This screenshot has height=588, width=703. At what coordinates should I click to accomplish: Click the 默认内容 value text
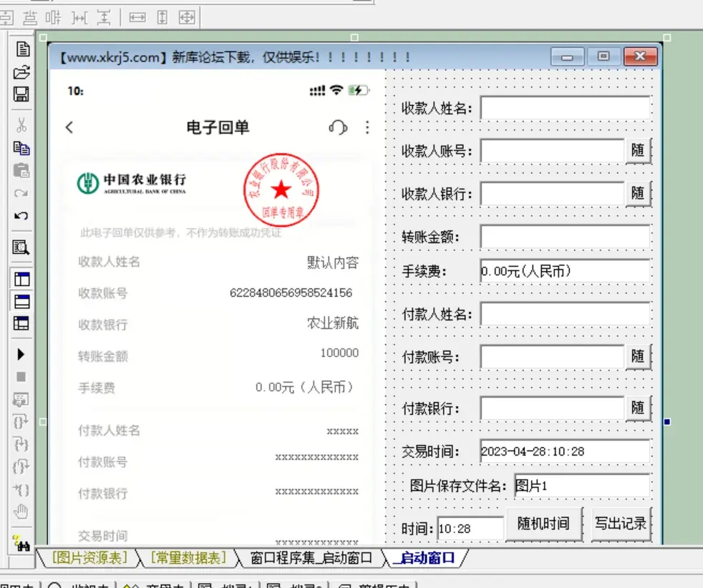coord(333,263)
